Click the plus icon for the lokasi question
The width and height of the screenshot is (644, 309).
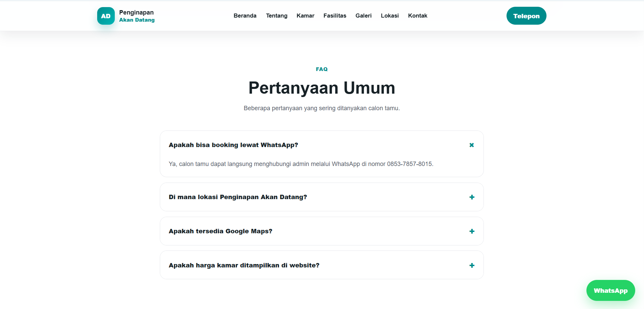pos(472,197)
